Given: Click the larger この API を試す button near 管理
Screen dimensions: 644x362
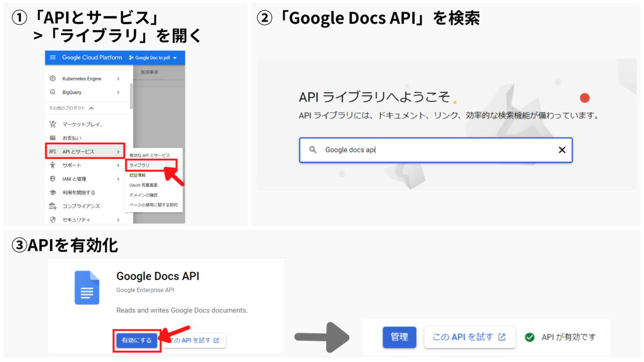Looking at the screenshot, I should pos(470,337).
